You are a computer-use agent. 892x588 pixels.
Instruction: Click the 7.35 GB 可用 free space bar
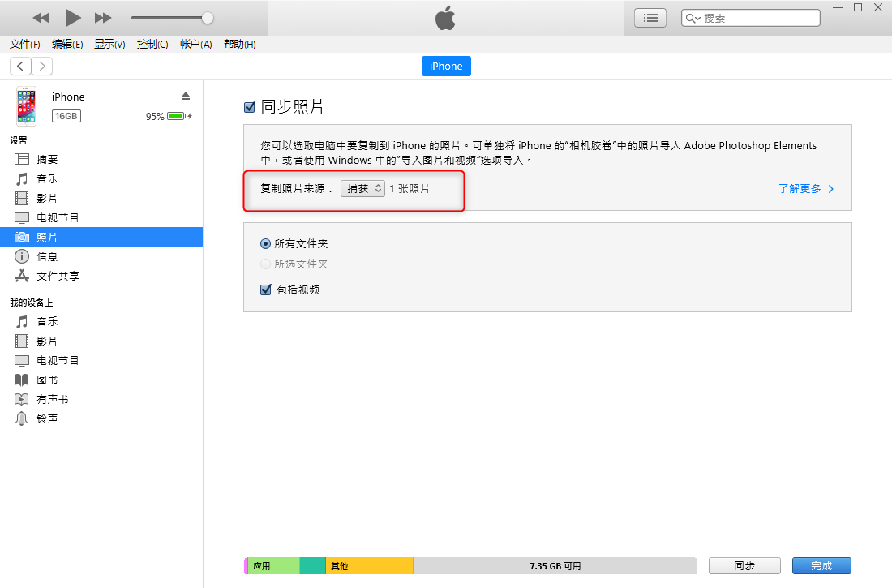(555, 566)
